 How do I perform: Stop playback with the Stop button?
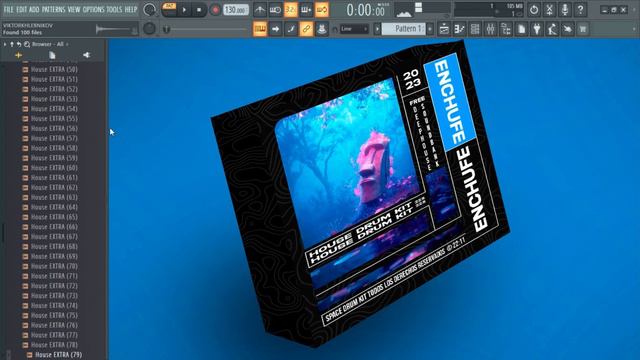[x=199, y=9]
